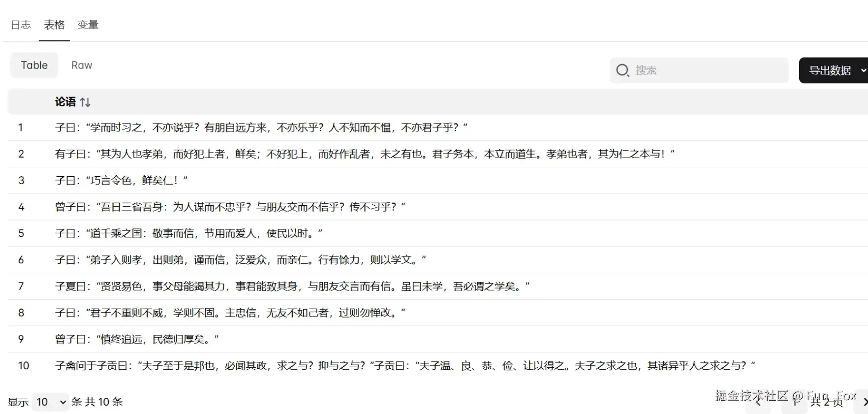Image resolution: width=868 pixels, height=414 pixels.
Task: Select row 10 text 子禽问于子贡曰
Action: point(405,366)
